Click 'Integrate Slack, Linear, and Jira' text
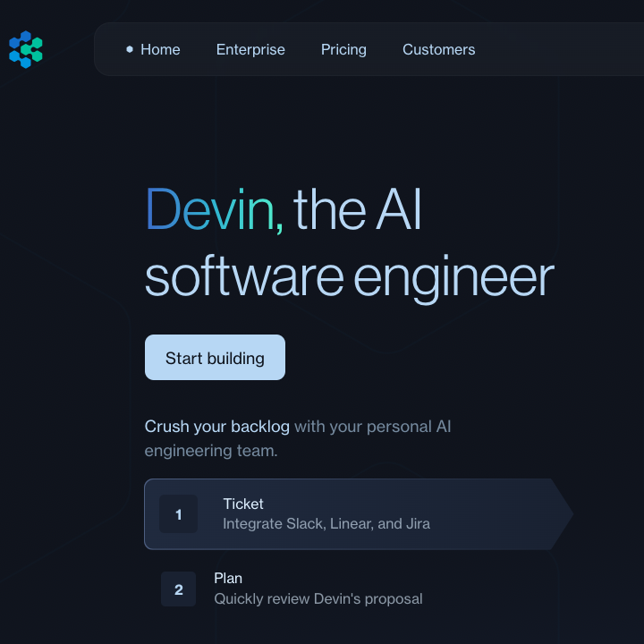The image size is (644, 644). click(326, 523)
